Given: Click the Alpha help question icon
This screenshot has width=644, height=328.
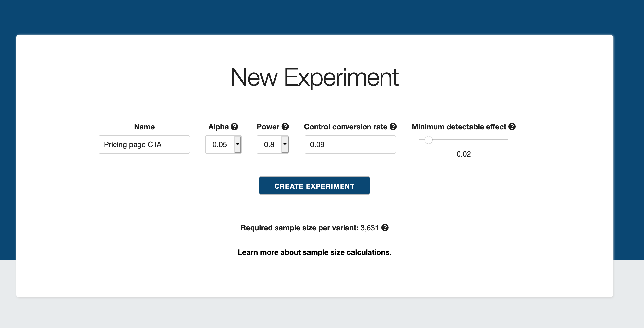Looking at the screenshot, I should (234, 127).
